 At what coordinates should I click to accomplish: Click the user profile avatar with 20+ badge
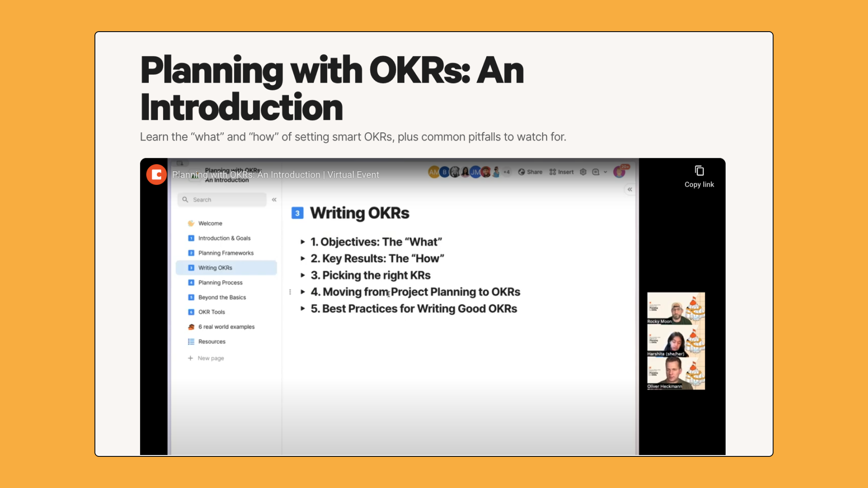(619, 172)
